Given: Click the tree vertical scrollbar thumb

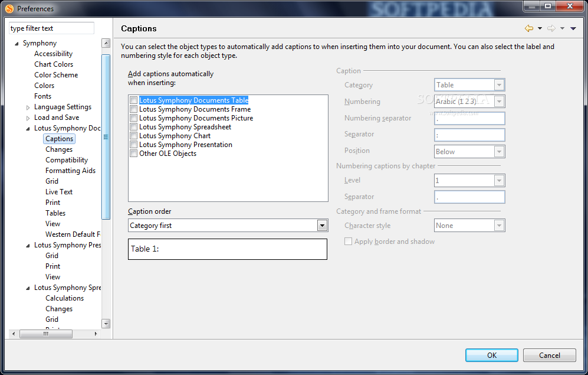Looking at the screenshot, I should 106,137.
